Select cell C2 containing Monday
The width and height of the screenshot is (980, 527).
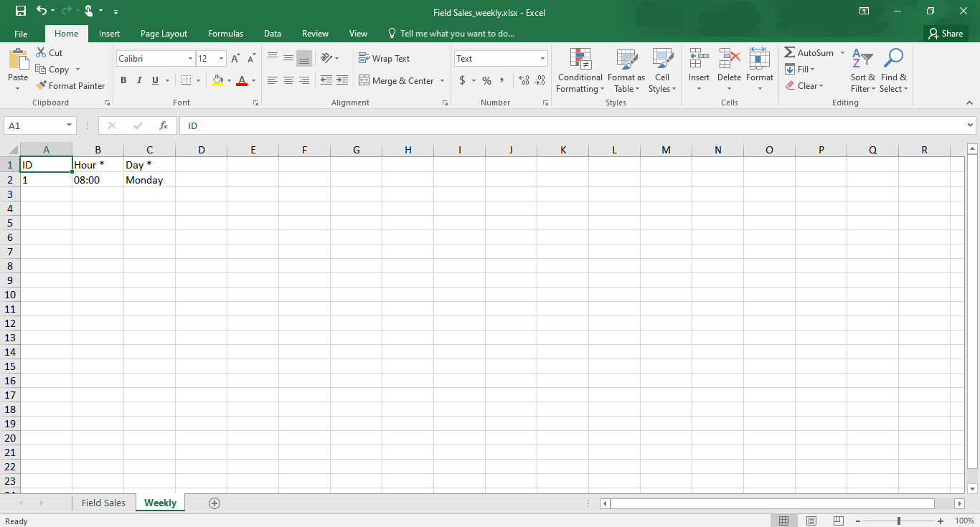(149, 180)
